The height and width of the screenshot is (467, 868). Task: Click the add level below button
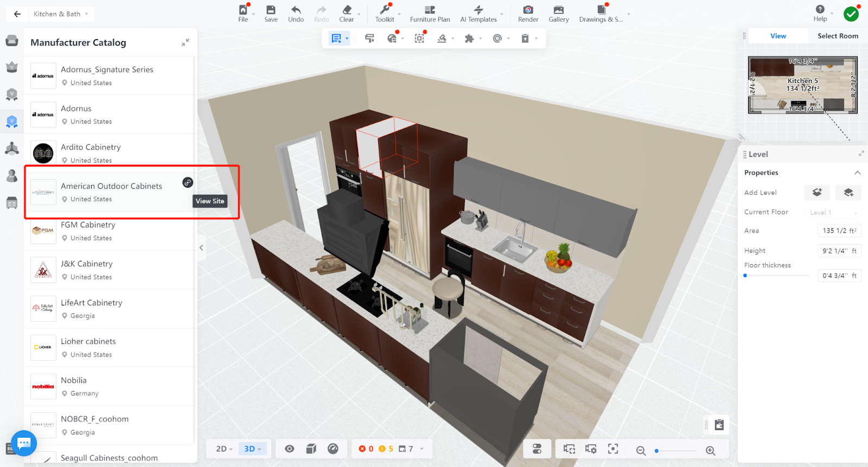848,193
